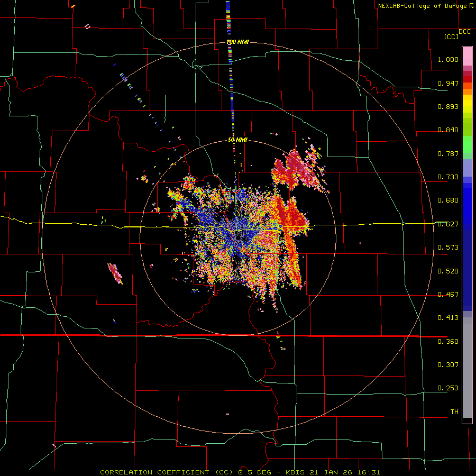This screenshot has width=476, height=476.
Task: Click the 0.840 value on color scale
Action: pos(448,130)
